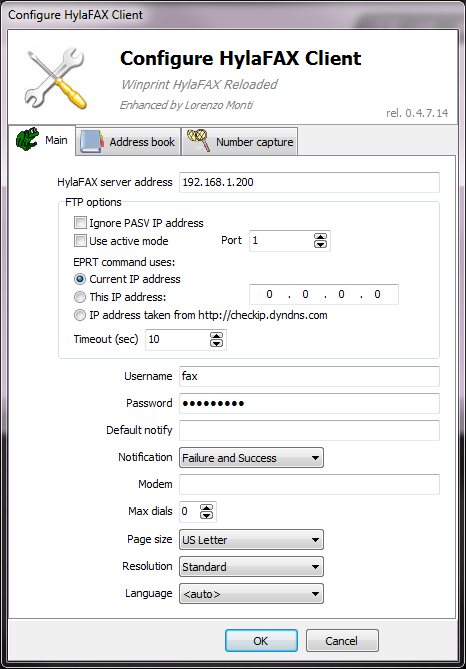The width and height of the screenshot is (466, 669).
Task: Click the Default notify field
Action: [x=309, y=430]
